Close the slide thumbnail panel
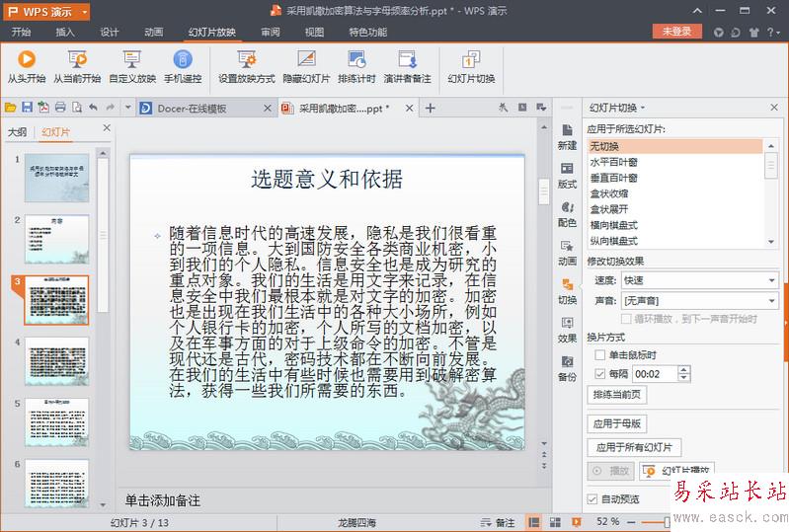This screenshot has width=789, height=532. coord(107,128)
